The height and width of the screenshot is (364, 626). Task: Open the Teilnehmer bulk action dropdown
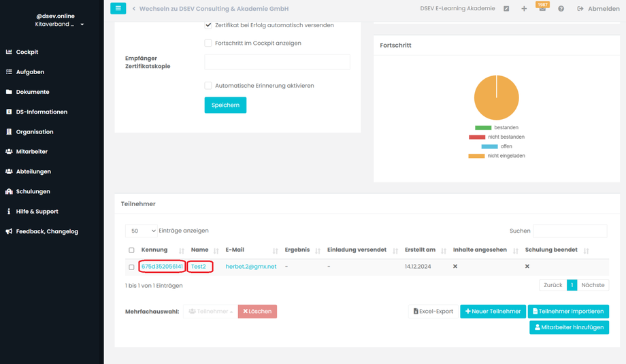[x=210, y=312]
